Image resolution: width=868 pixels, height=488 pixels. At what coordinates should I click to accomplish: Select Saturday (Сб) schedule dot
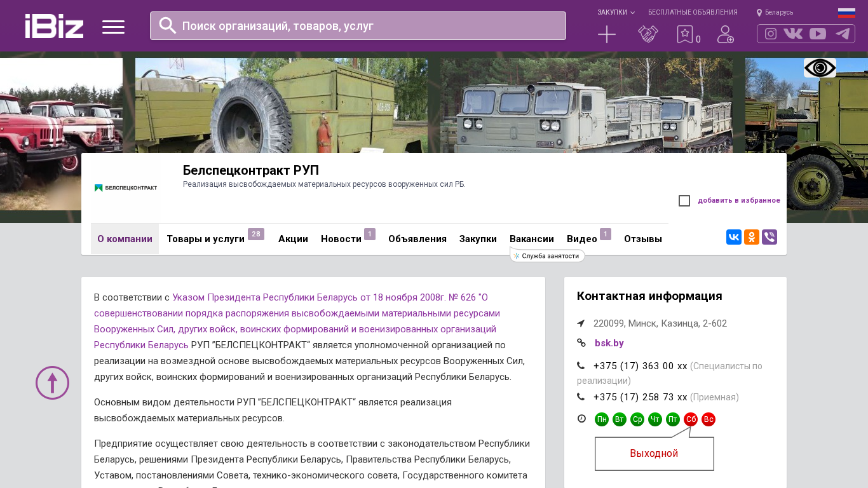(691, 419)
